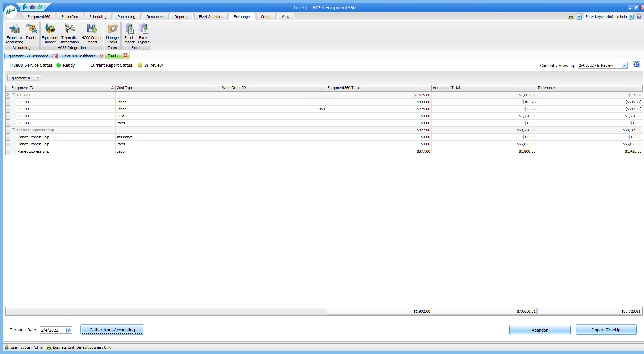
Task: Click the help keyword search field
Action: pyautogui.click(x=606, y=17)
